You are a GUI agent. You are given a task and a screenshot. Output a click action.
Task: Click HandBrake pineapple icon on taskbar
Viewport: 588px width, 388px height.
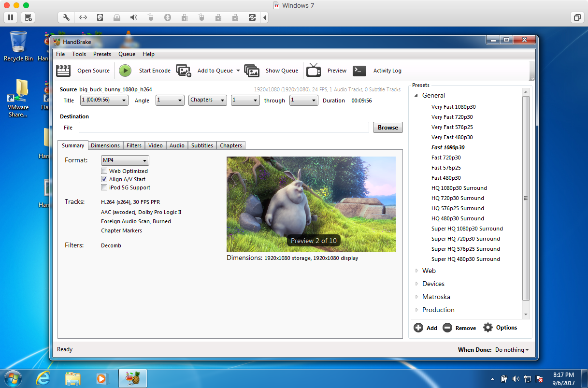(x=132, y=378)
